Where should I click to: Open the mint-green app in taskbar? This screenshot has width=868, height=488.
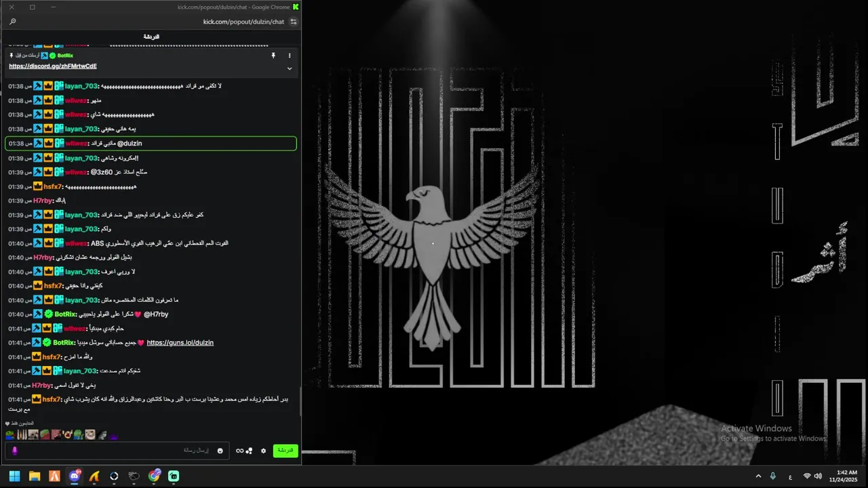[174, 476]
